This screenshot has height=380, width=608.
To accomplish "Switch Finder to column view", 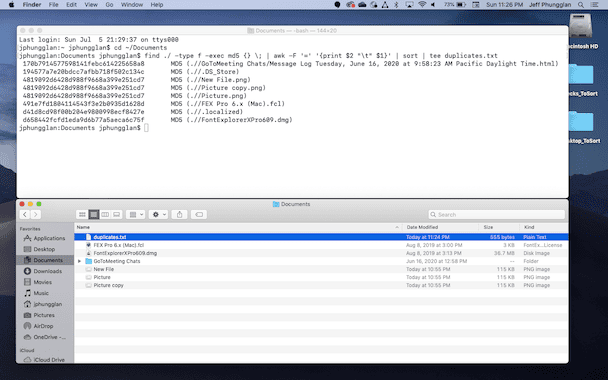I will [x=105, y=214].
